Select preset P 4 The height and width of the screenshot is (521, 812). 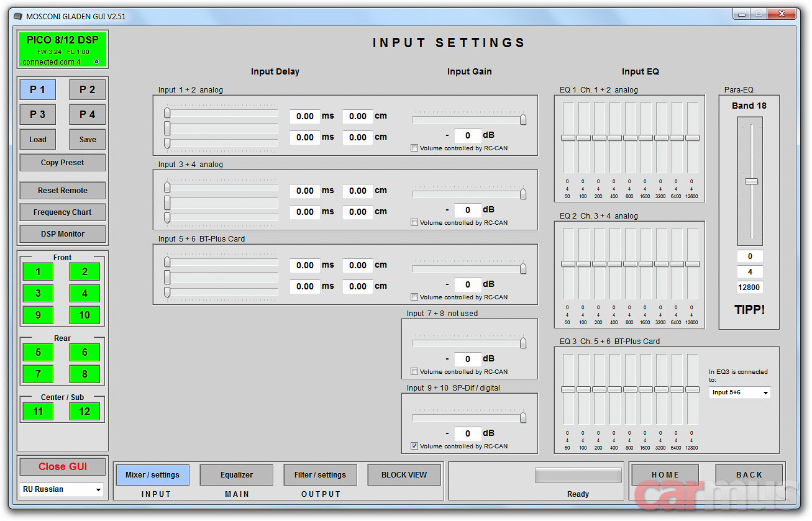88,114
